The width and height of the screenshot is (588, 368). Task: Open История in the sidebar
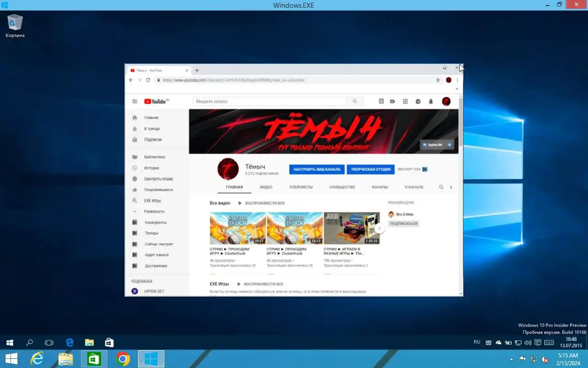151,168
